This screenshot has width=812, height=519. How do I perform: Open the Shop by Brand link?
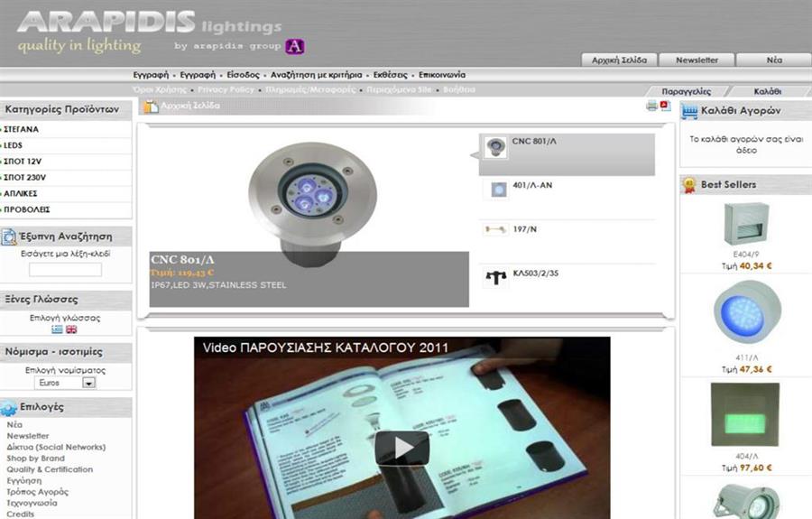coord(36,459)
